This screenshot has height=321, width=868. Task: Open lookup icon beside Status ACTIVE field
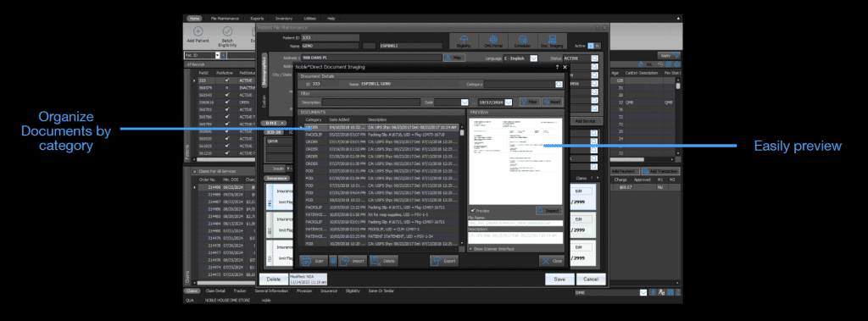coord(594,58)
